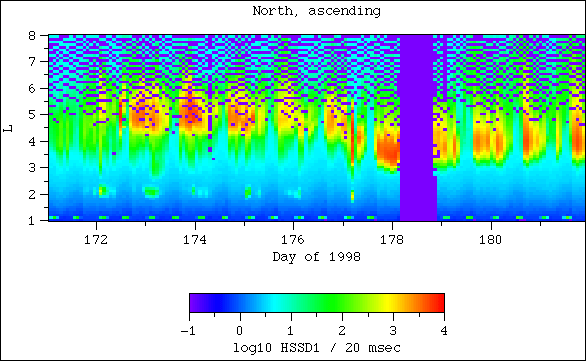Click the x-axis label "Day of 1998"

pyautogui.click(x=317, y=257)
